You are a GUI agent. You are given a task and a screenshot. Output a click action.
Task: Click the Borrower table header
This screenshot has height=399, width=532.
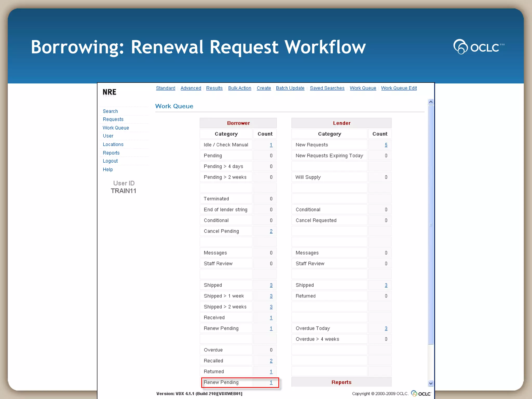[238, 123]
